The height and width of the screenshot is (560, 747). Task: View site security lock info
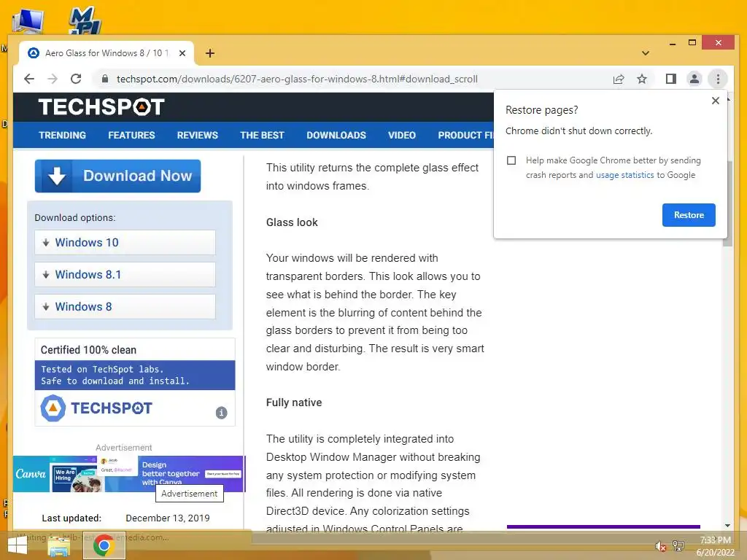tap(105, 79)
